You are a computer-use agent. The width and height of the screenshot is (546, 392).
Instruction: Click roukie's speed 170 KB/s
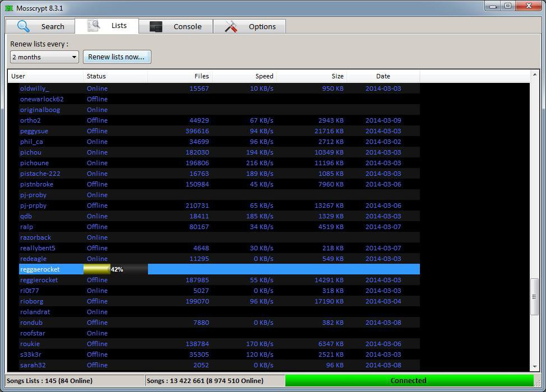click(260, 344)
